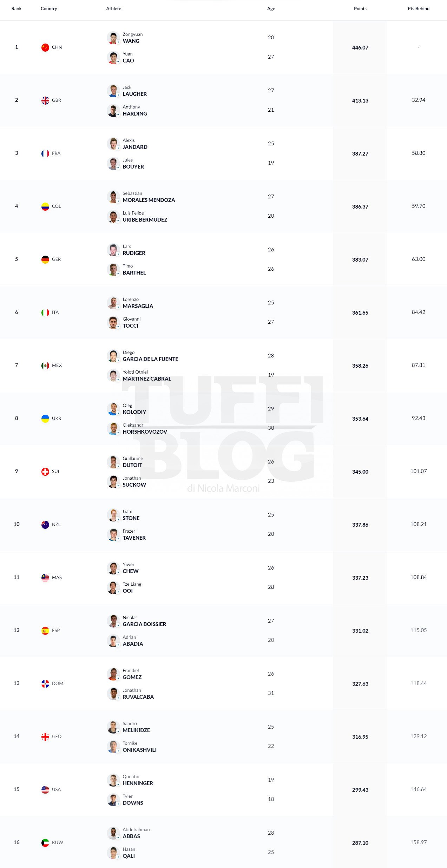
Task: Click the Dominican Republic flag icon
Action: tap(45, 684)
